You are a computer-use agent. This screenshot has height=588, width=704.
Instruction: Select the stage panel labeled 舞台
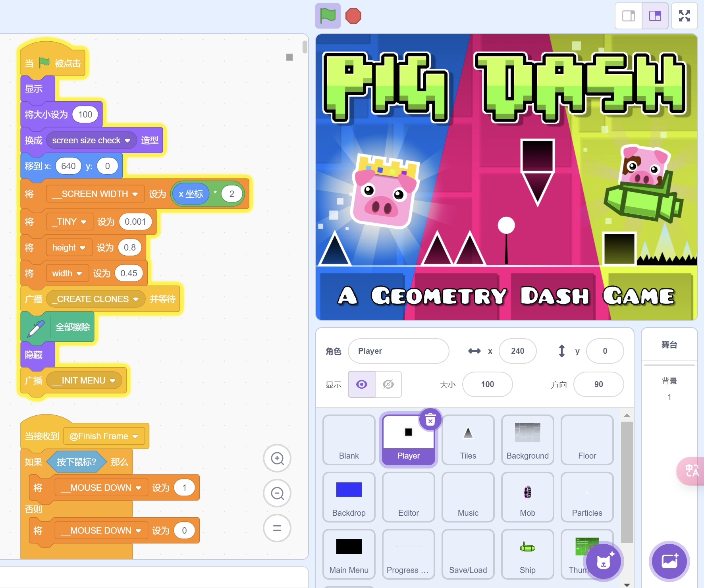tap(669, 345)
